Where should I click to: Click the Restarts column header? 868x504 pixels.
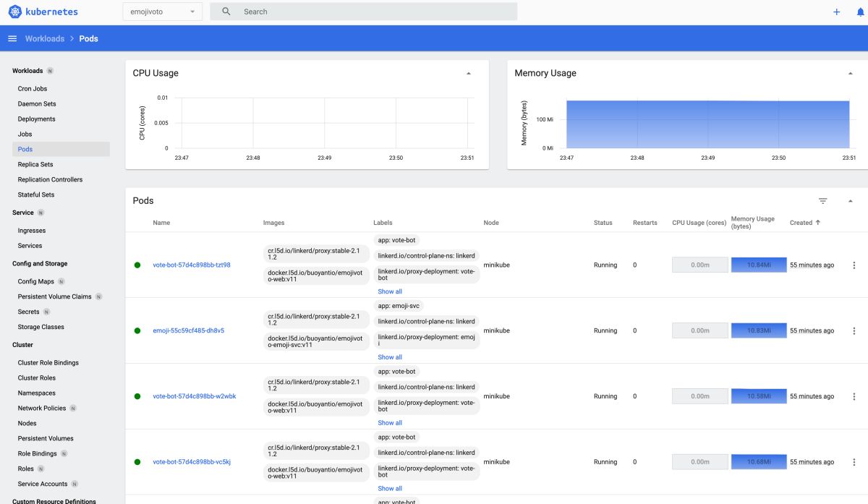click(645, 223)
